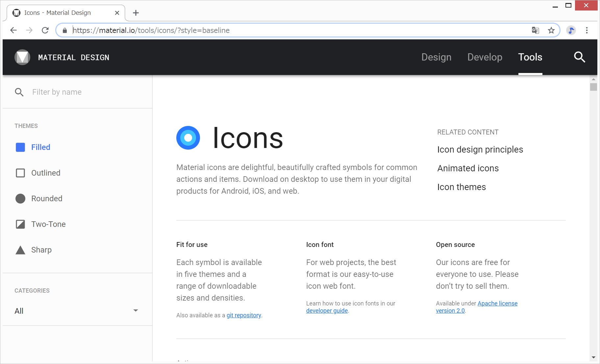Open Icon design principles link

coord(480,150)
